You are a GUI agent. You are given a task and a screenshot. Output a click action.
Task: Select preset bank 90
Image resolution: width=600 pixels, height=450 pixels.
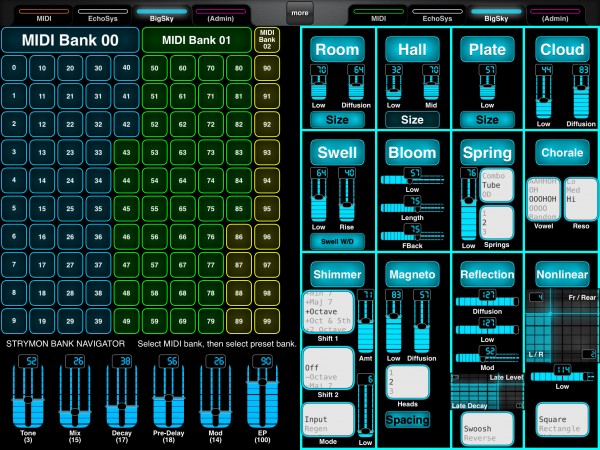(x=267, y=68)
